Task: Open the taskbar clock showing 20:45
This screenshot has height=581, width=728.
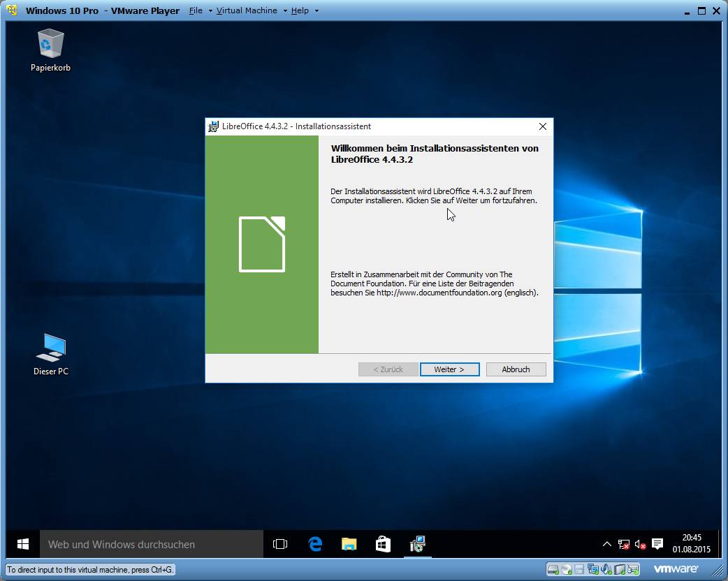Action: 692,543
